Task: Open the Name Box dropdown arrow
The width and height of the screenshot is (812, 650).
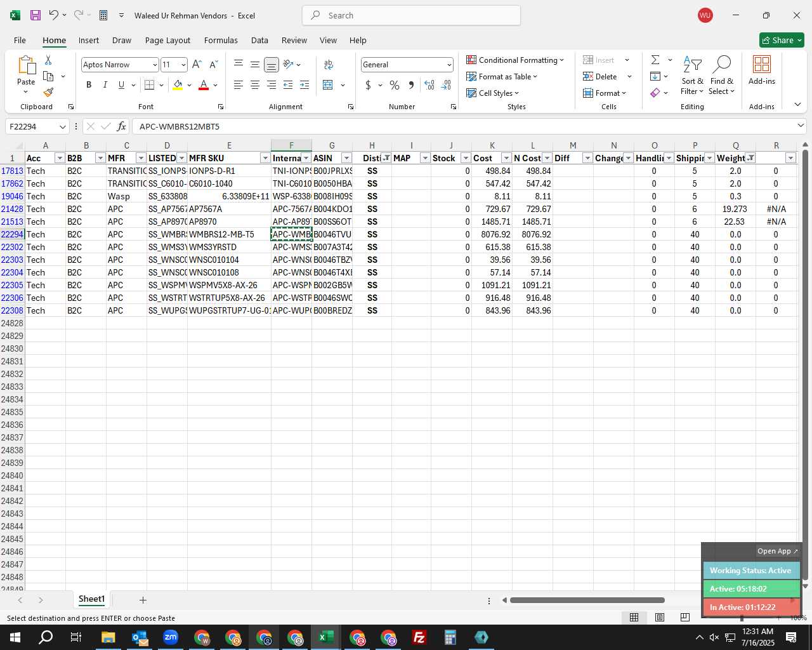Action: point(62,126)
